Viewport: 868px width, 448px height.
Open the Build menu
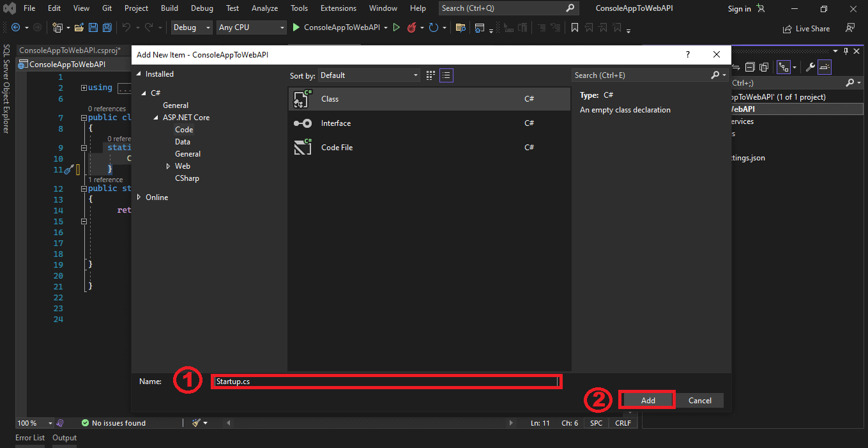click(169, 8)
